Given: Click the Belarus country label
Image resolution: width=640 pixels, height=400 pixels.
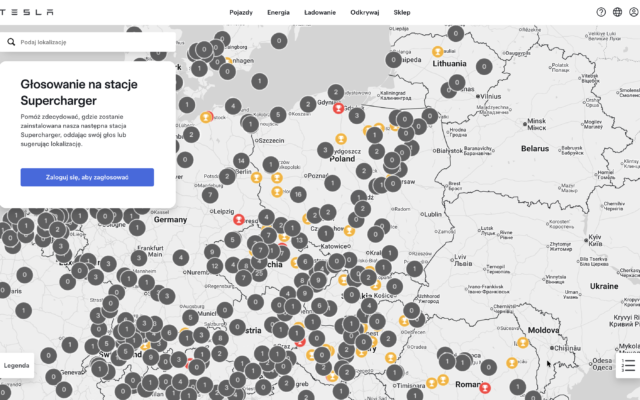Looking at the screenshot, I should coord(535,149).
